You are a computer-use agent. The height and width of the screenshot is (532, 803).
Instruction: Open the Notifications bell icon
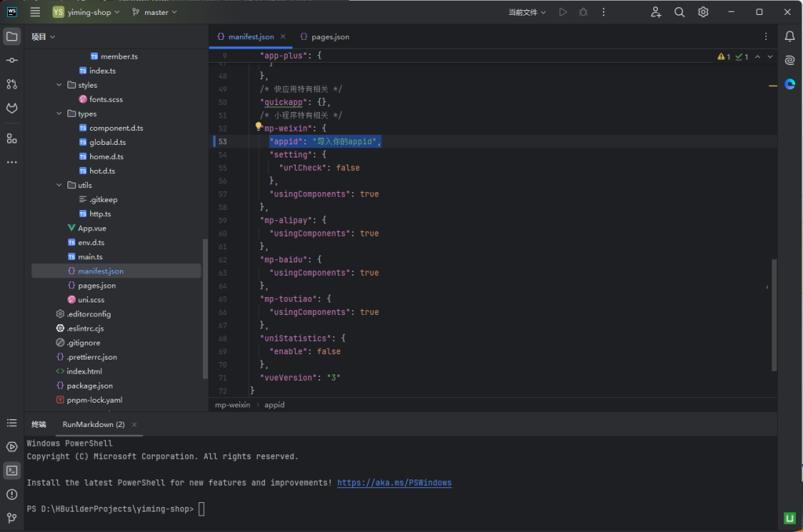click(790, 37)
